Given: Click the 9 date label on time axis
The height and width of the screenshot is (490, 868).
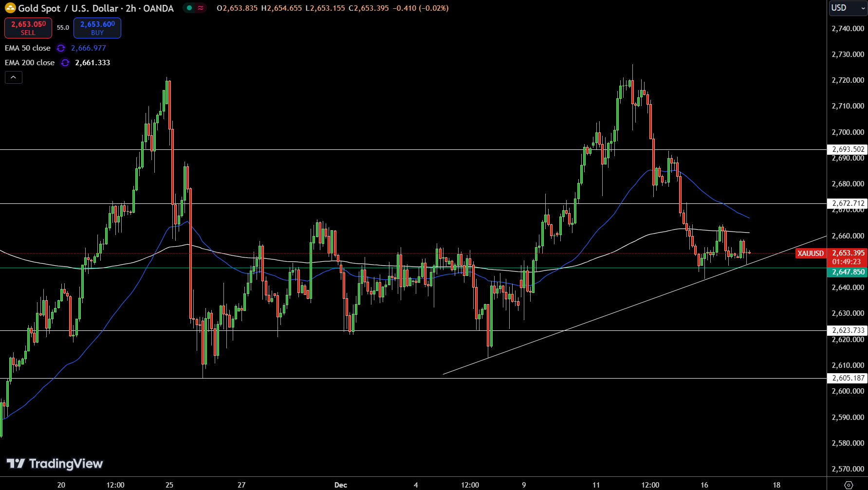Looking at the screenshot, I should [x=524, y=485].
